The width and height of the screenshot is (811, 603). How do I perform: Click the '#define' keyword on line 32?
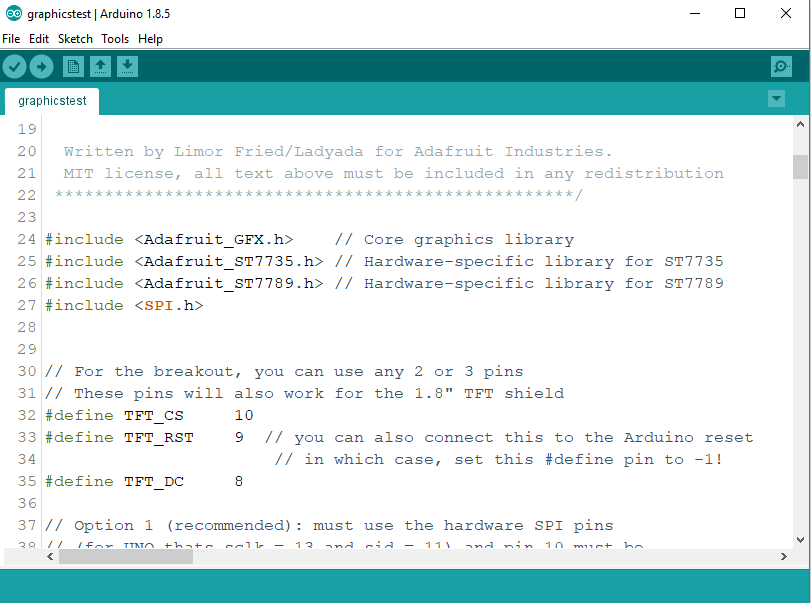click(79, 416)
